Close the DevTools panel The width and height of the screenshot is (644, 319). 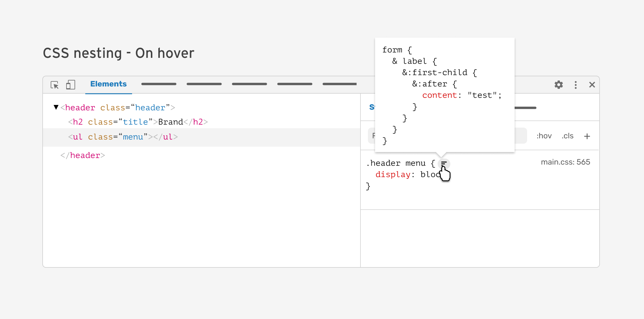pyautogui.click(x=592, y=85)
